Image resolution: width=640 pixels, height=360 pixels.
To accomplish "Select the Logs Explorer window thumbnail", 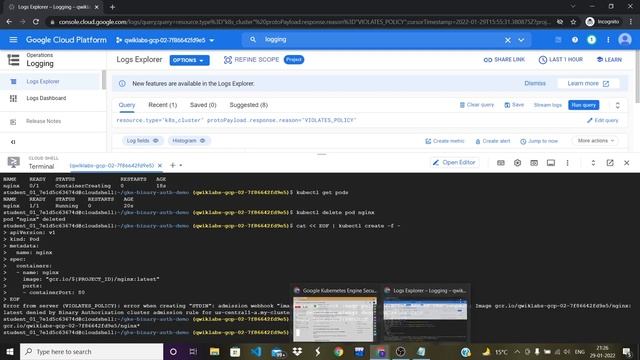I will tap(426, 314).
